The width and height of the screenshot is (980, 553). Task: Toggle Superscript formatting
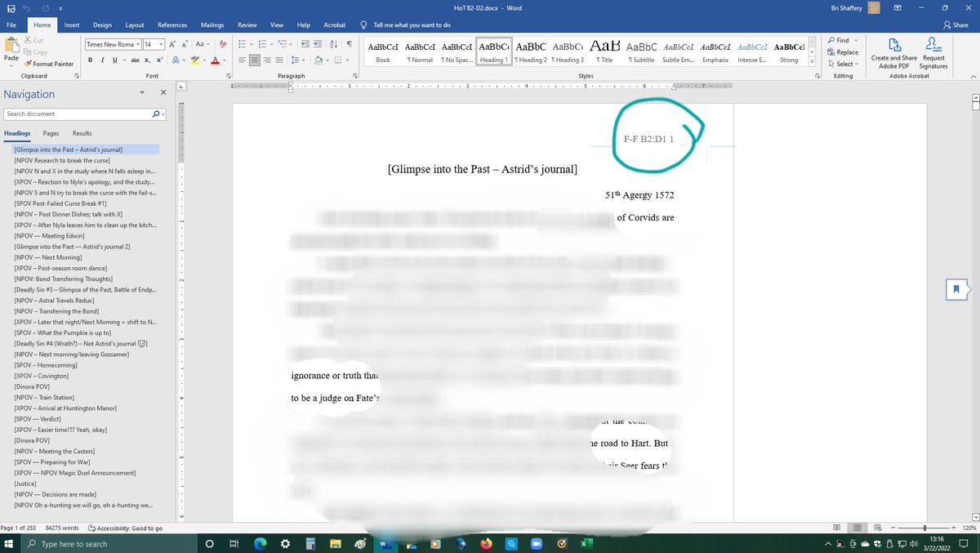click(x=159, y=60)
